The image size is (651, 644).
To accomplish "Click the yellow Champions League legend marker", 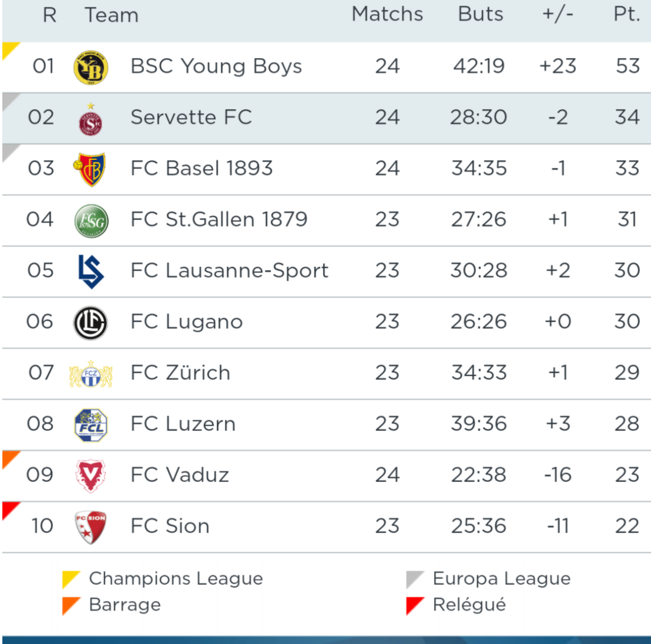I will (x=70, y=580).
